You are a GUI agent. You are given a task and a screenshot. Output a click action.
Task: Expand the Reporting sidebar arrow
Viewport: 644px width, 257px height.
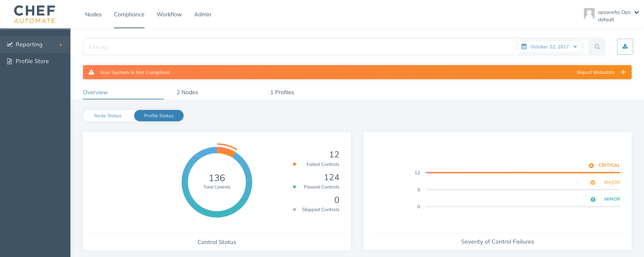[x=61, y=45]
